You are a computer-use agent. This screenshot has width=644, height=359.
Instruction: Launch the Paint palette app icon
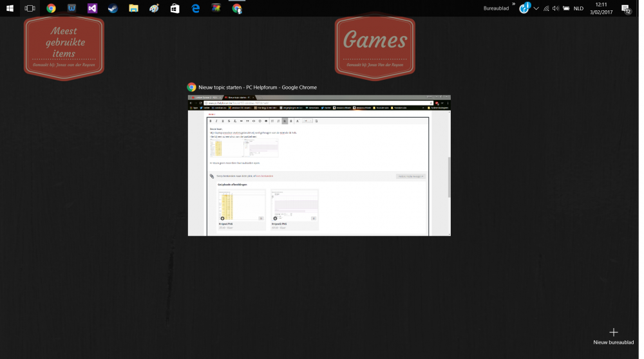click(x=154, y=8)
